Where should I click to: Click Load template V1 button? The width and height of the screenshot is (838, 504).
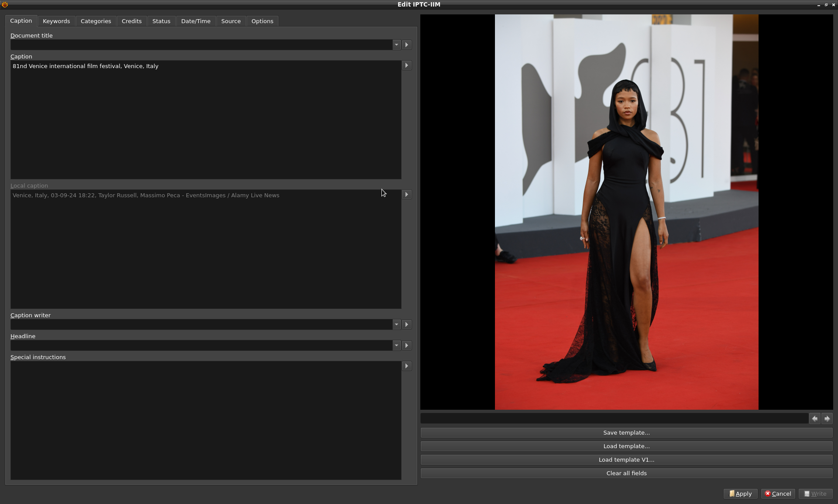tap(626, 460)
